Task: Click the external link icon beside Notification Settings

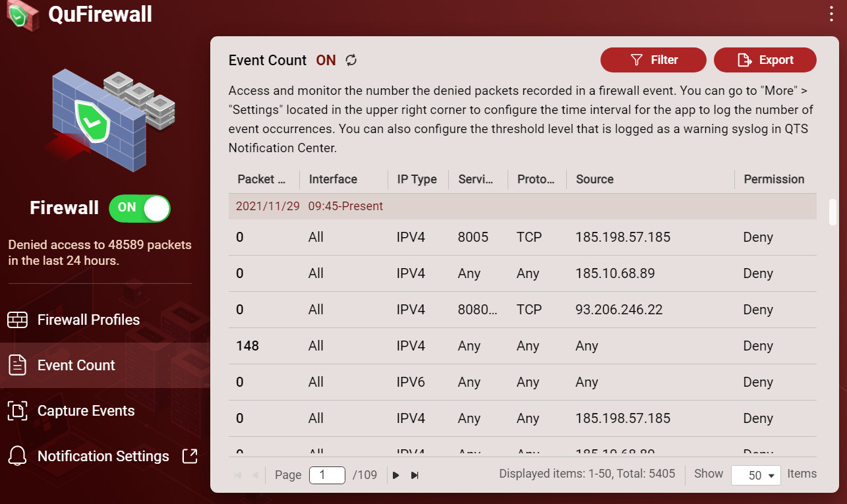Action: click(190, 456)
